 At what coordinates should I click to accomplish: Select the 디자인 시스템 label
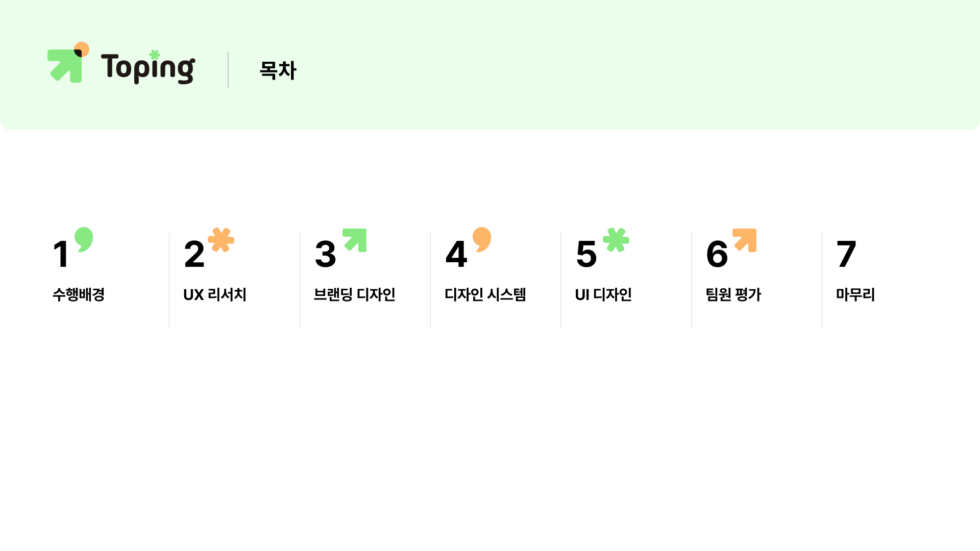pos(485,294)
